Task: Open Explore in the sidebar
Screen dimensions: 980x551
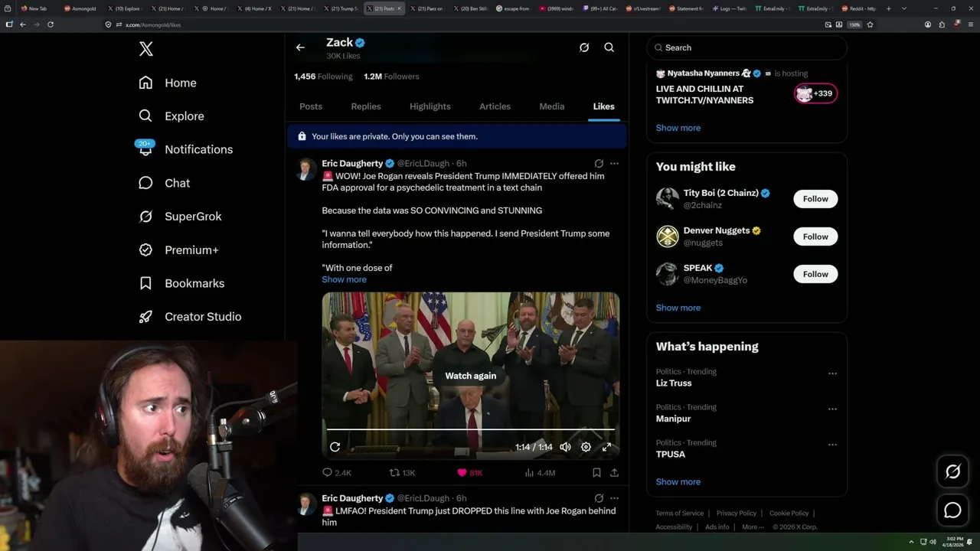Action: click(x=171, y=116)
